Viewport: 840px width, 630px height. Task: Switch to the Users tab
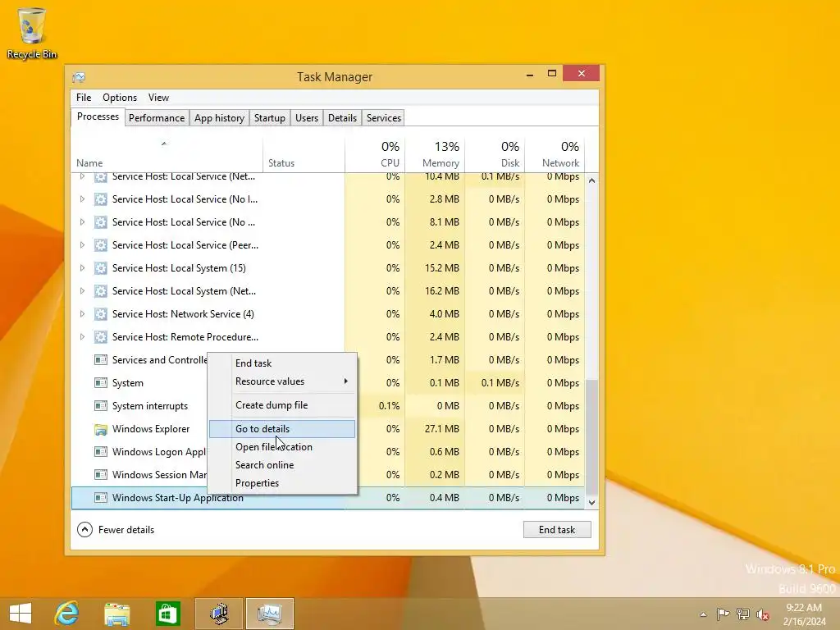(x=307, y=118)
